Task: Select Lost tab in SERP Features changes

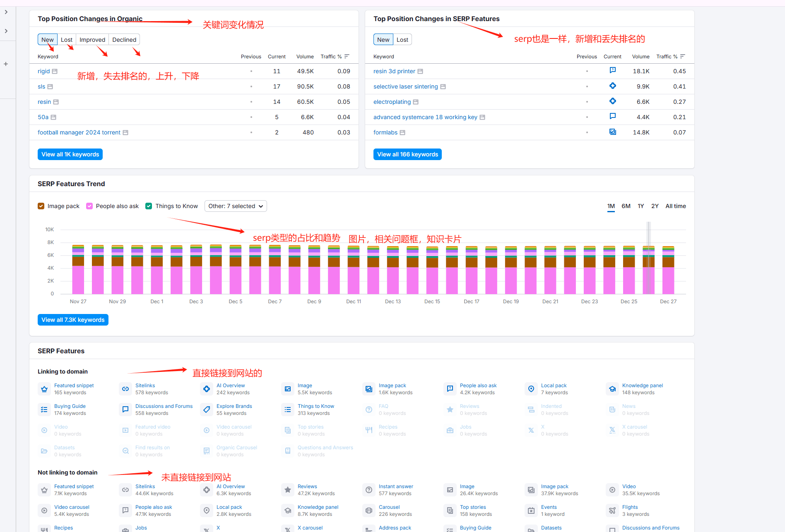Action: [x=402, y=40]
